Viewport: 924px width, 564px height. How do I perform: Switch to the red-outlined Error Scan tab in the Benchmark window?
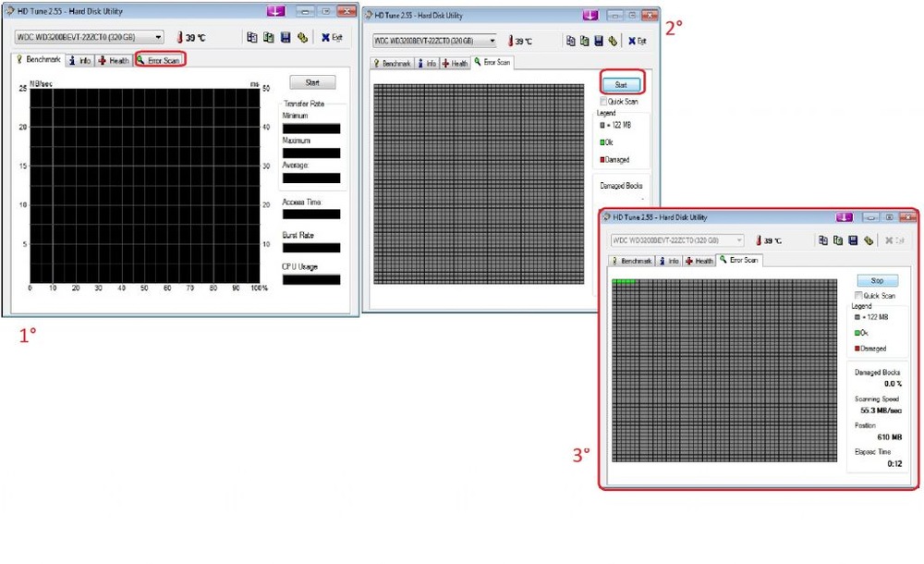click(x=160, y=60)
